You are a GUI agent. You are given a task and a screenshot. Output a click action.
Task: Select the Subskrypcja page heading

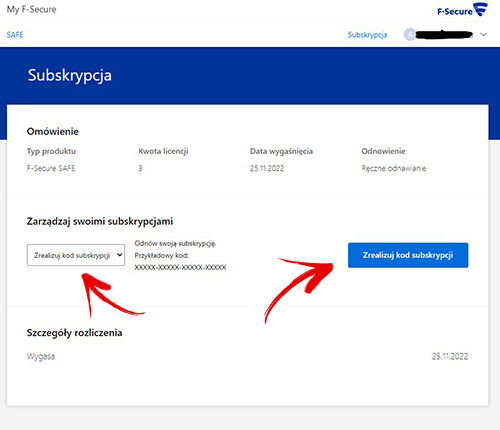pyautogui.click(x=70, y=76)
